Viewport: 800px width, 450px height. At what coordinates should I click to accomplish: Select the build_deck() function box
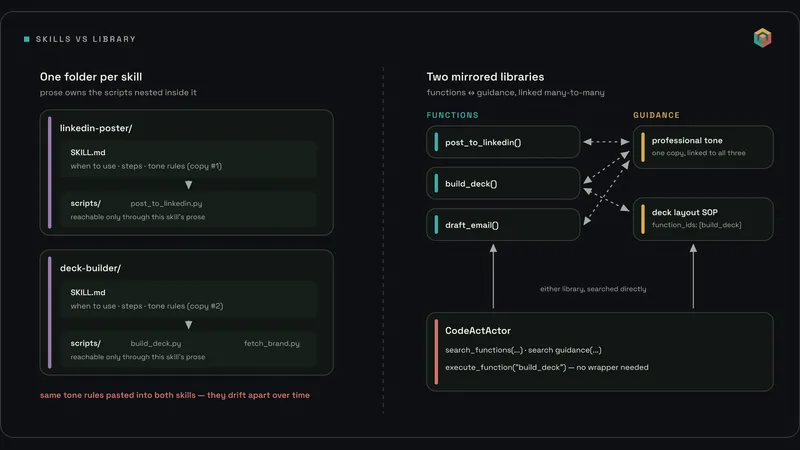click(x=503, y=183)
